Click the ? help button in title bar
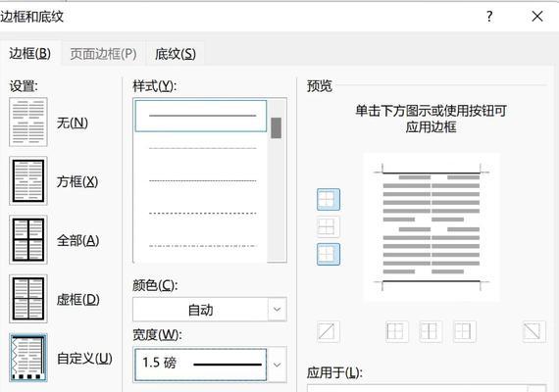This screenshot has height=392, width=559. pyautogui.click(x=489, y=17)
